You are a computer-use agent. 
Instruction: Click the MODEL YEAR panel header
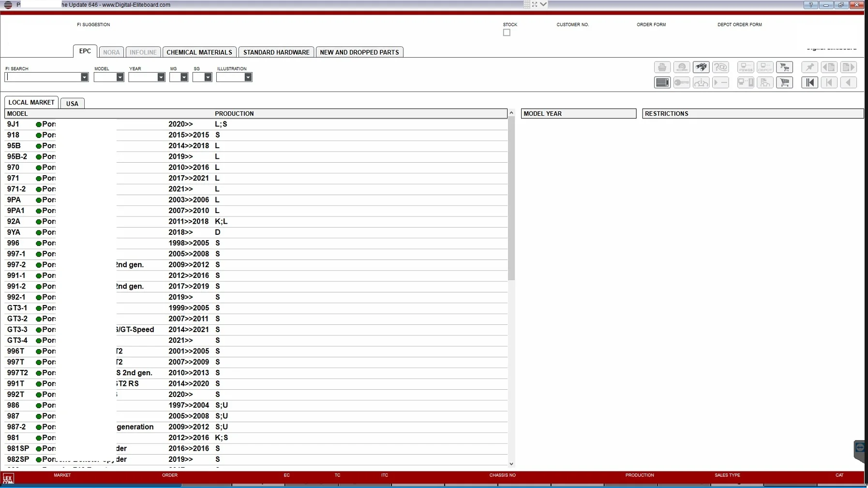click(x=579, y=114)
